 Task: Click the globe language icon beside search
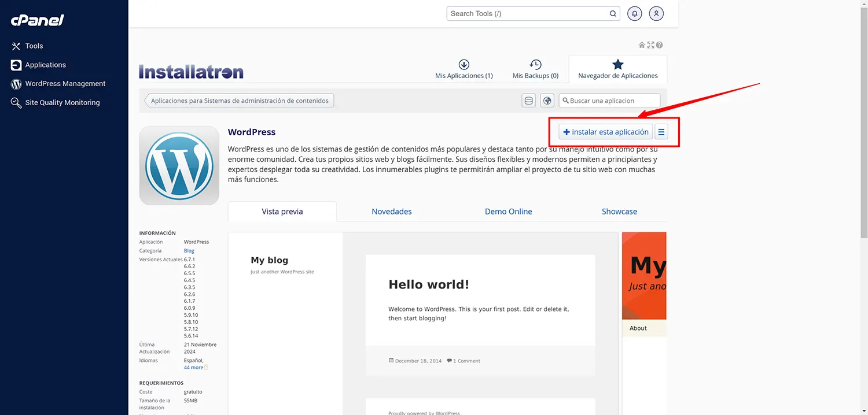tap(547, 100)
